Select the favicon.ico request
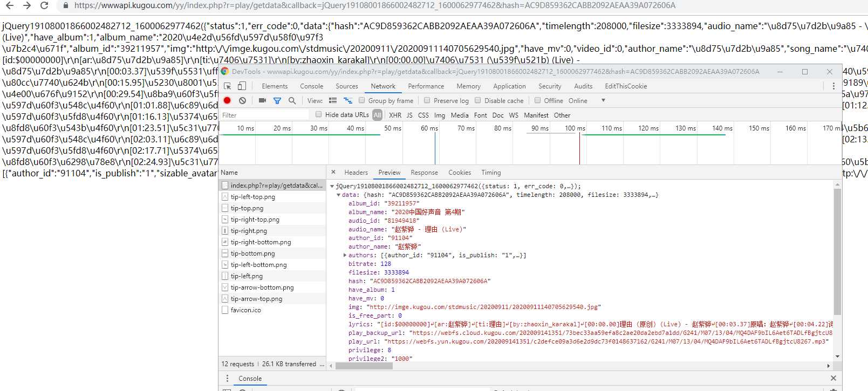The image size is (868, 391). point(272,310)
